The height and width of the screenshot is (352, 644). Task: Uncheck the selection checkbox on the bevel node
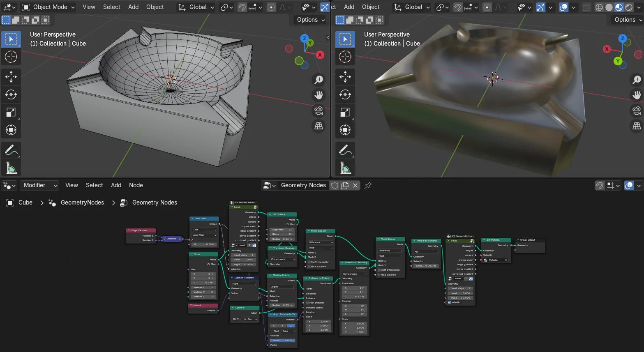[x=449, y=302]
